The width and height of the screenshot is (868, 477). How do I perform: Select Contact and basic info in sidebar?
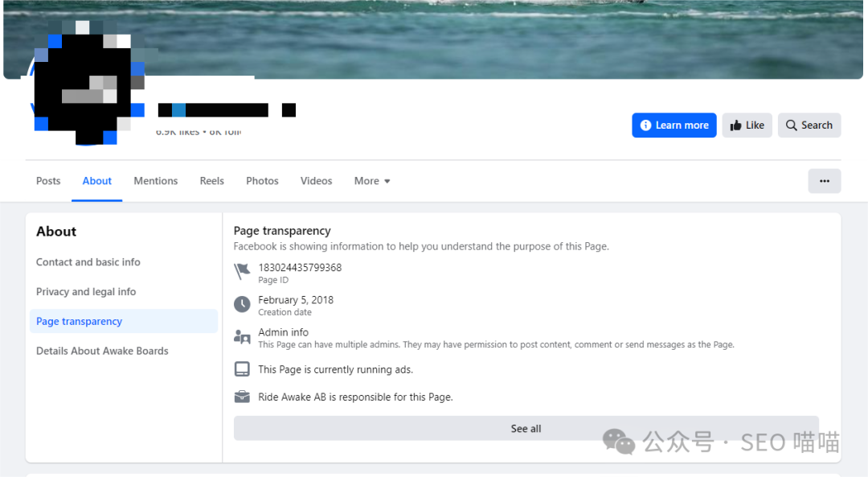tap(88, 262)
